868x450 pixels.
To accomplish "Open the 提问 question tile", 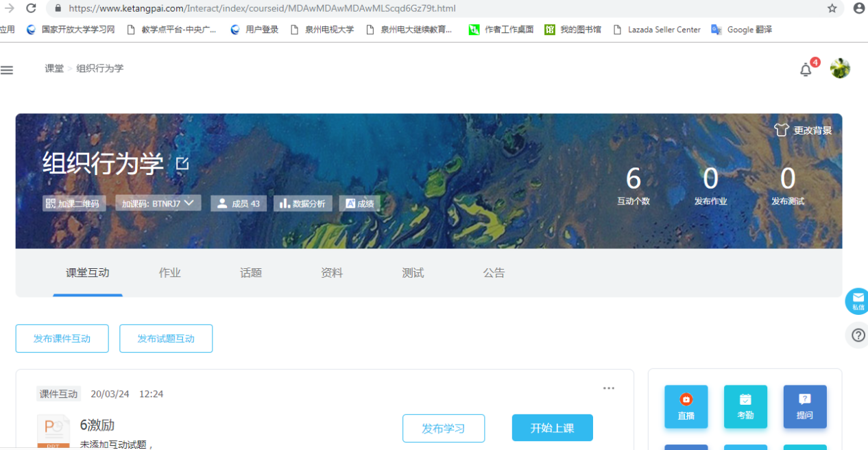I will point(805,407).
